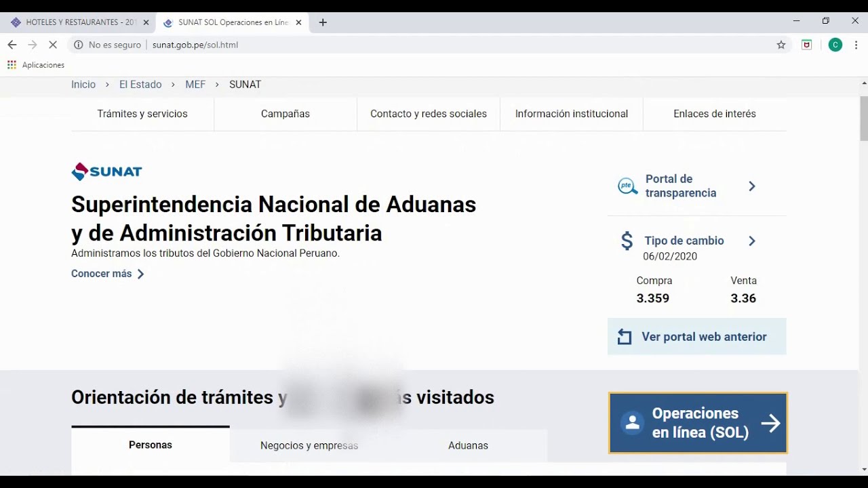Viewport: 868px width, 488px height.
Task: Click 'Administramos los tributos del Gobierno Nacional Peruano'
Action: coord(205,253)
